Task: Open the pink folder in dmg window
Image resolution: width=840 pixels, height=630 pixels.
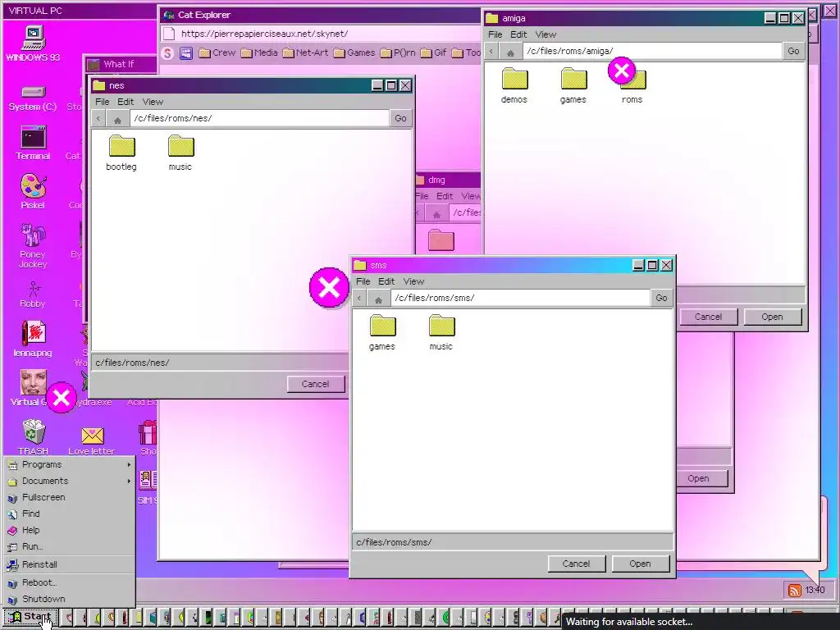Action: [441, 240]
